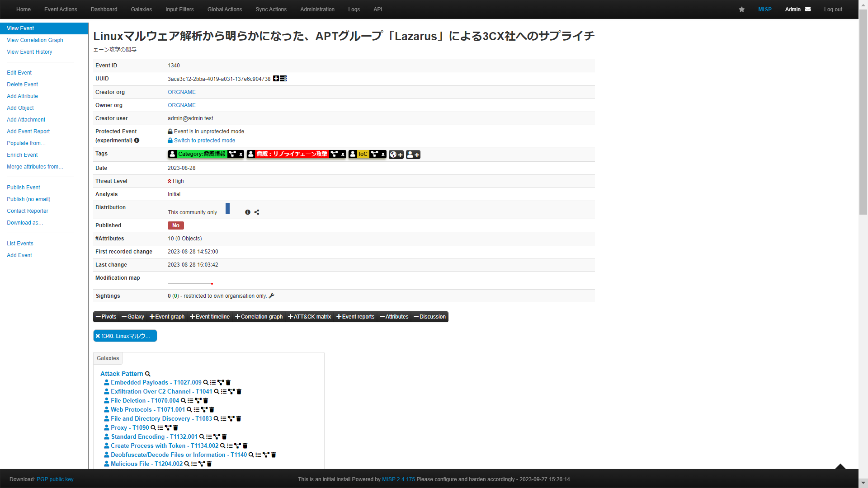Remove the Category:脅威情報 tag with its x
The image size is (868, 488).
(241, 154)
